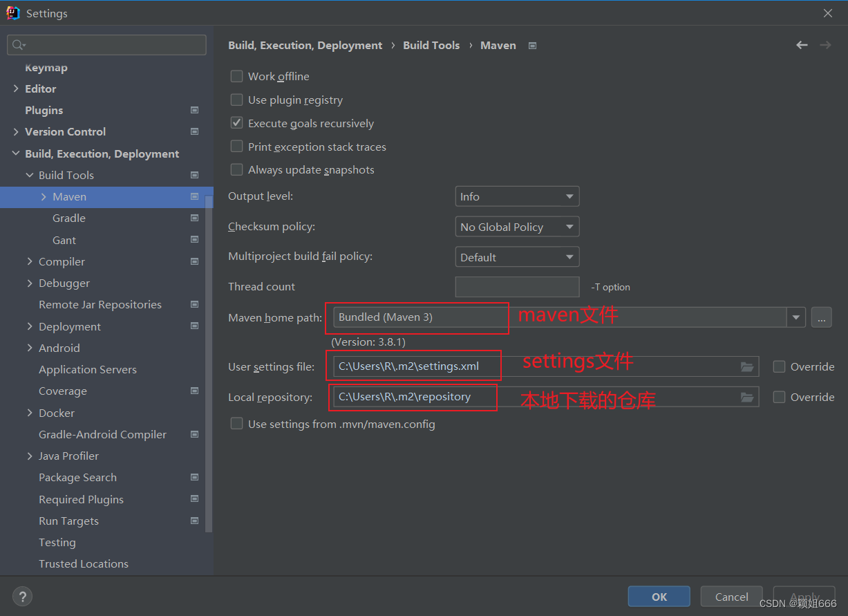The height and width of the screenshot is (616, 848).
Task: Click inside the Thread count input field
Action: coord(517,286)
